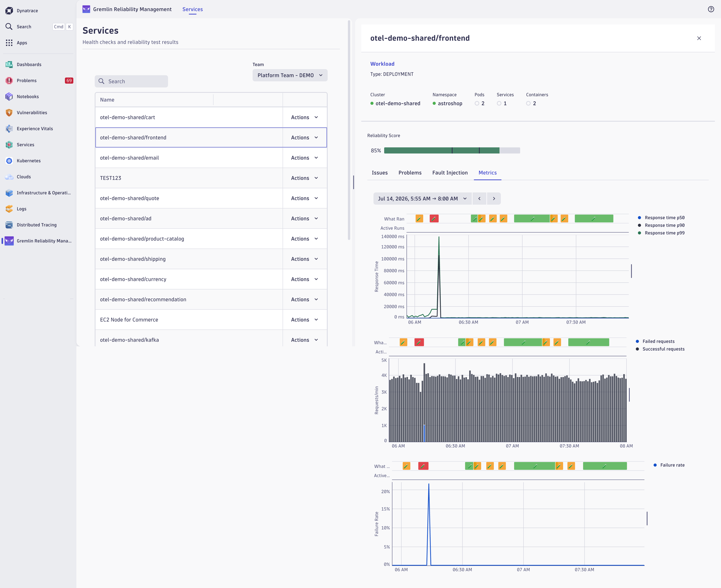This screenshot has width=721, height=588.
Task: Click the red run marker in requests chart
Action: coord(419,342)
